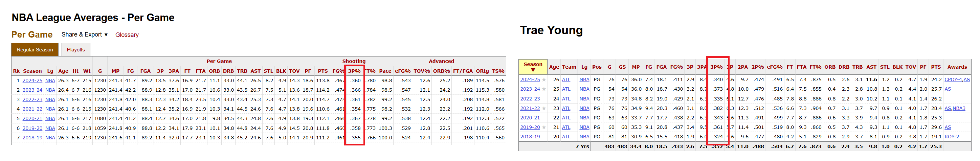Open the 2023-24 season link in League Averages
This screenshot has height=161, width=980.
point(32,90)
